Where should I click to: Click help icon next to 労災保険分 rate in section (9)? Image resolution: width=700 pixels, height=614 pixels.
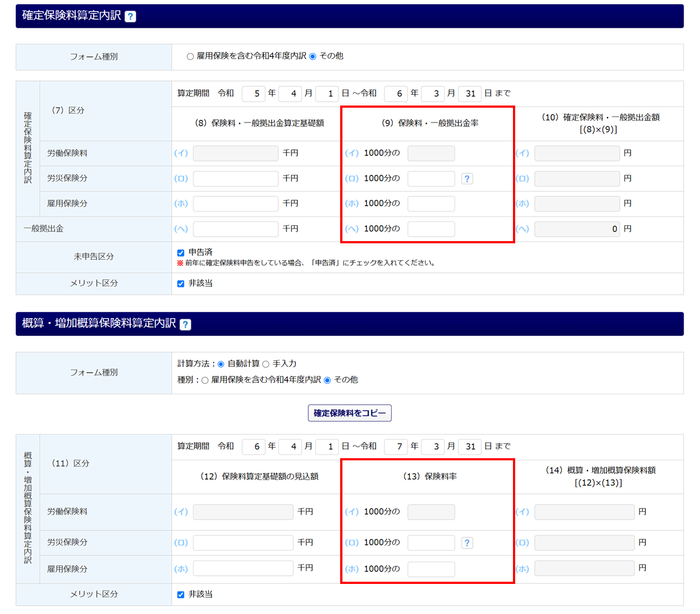tap(467, 179)
